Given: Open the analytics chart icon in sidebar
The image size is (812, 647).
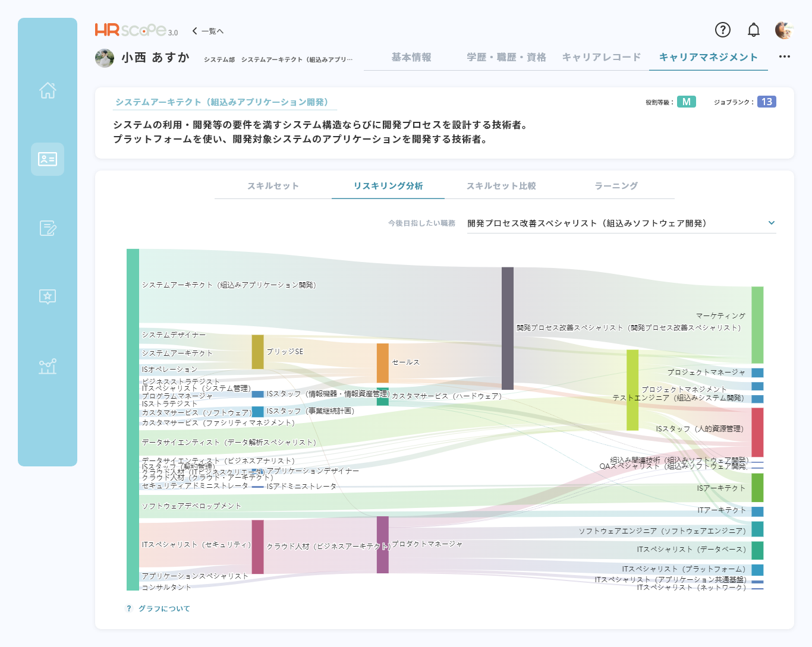Looking at the screenshot, I should (x=48, y=366).
